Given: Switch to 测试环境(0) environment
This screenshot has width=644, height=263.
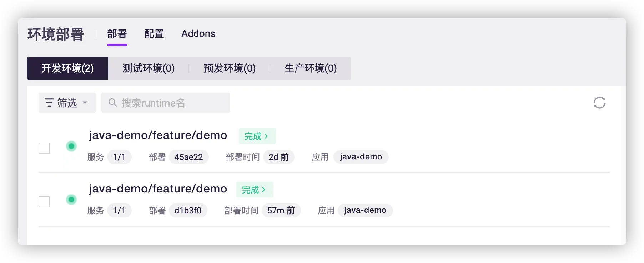Looking at the screenshot, I should [x=149, y=68].
